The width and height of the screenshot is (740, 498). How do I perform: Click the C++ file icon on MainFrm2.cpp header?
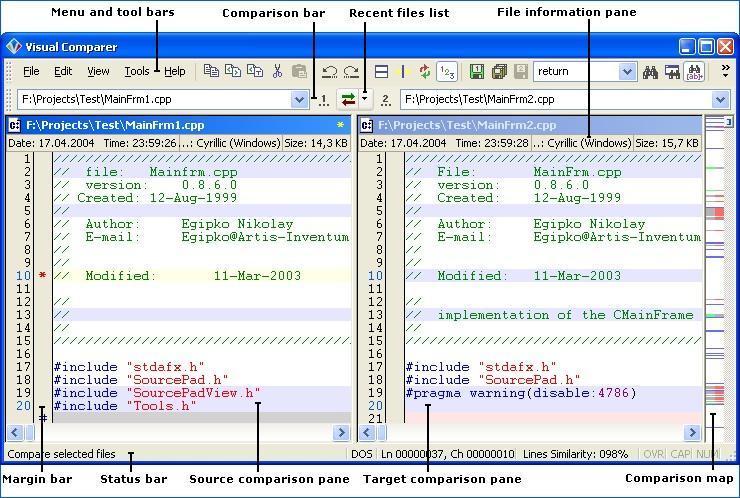click(x=366, y=125)
